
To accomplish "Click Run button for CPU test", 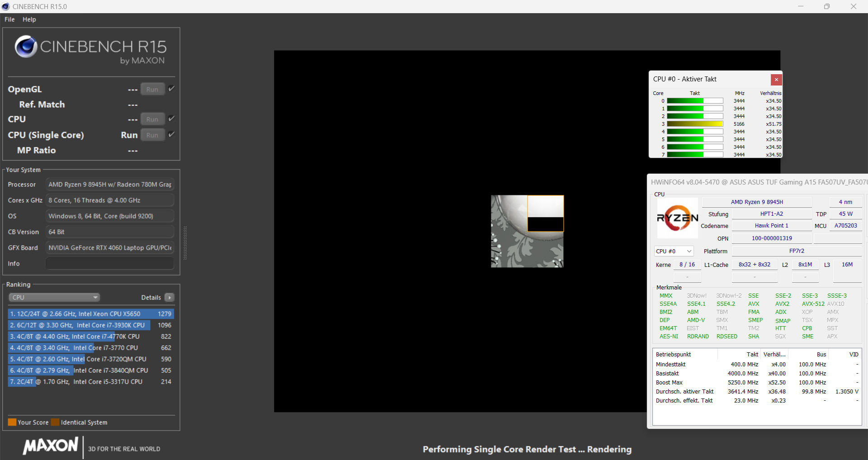I will click(152, 119).
